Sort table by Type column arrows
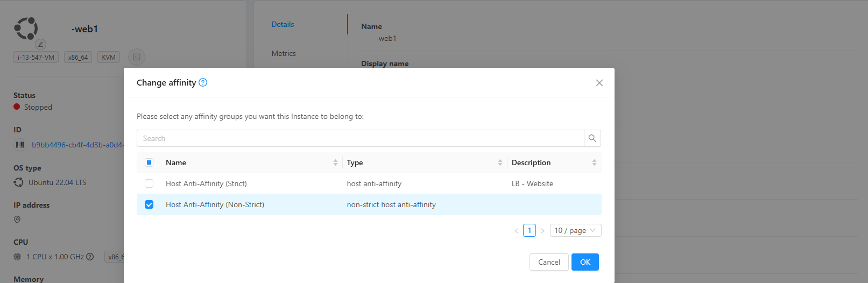 [x=500, y=162]
